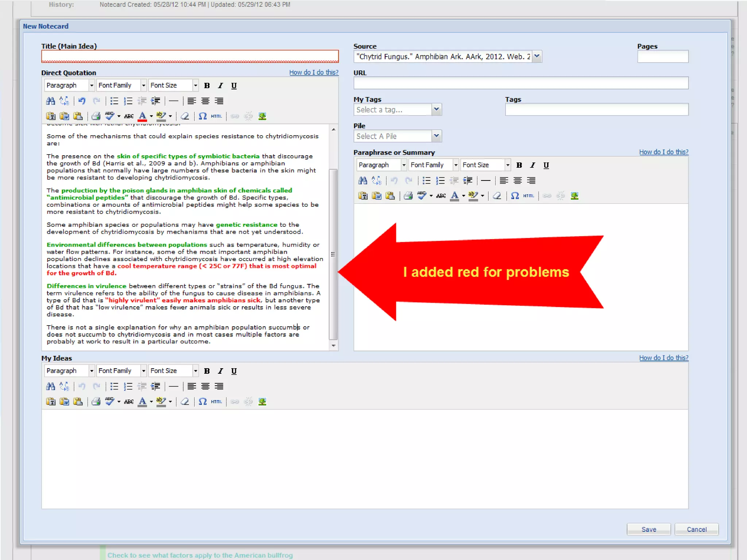Click bulleted list icon in Direct Quotation toolbar

click(114, 101)
